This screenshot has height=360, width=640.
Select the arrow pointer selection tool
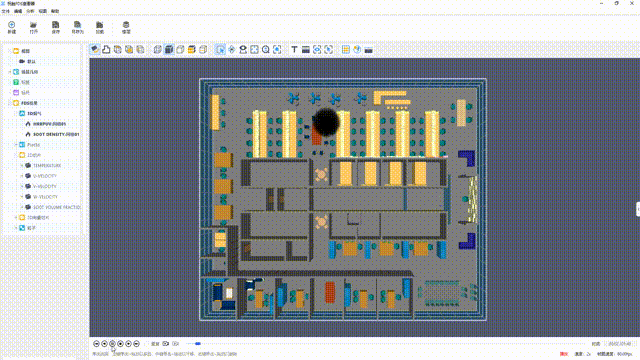tap(220, 49)
